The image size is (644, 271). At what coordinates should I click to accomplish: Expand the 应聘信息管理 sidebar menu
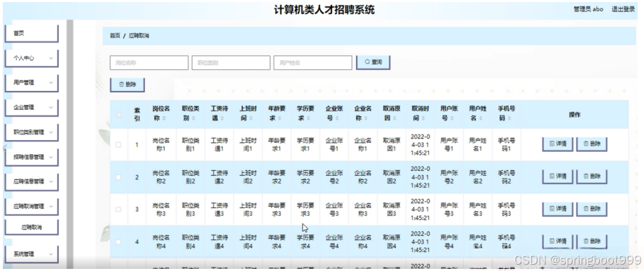32,181
